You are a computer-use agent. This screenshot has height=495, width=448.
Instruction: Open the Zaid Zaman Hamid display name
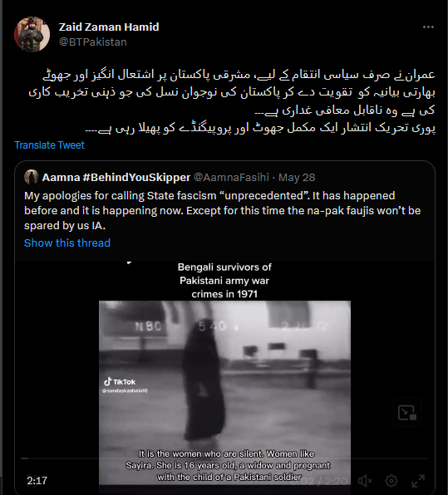(x=109, y=27)
